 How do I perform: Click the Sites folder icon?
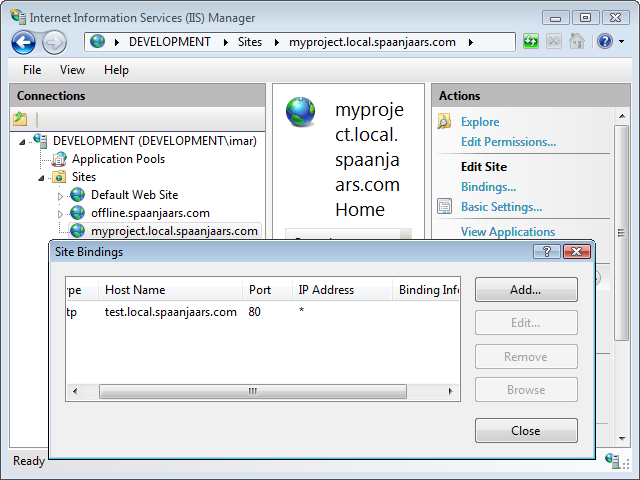59,177
